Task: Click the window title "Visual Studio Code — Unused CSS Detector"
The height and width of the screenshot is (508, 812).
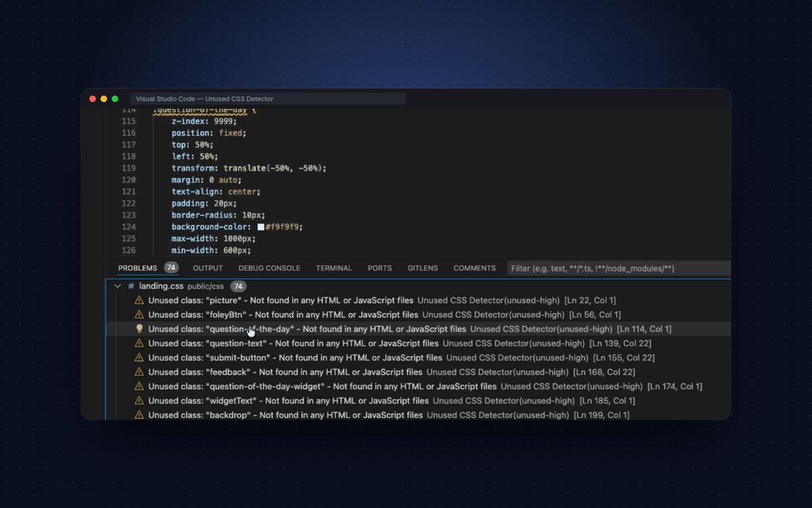Action: (x=204, y=99)
